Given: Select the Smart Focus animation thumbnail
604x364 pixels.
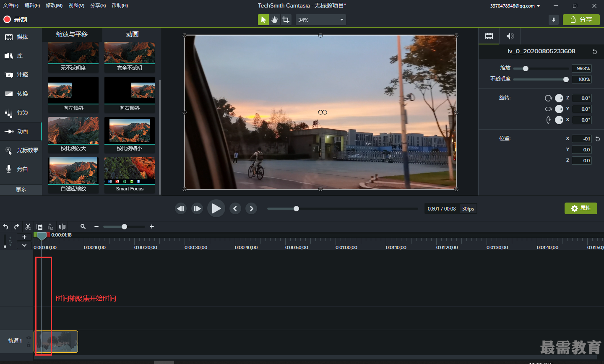Looking at the screenshot, I should click(x=130, y=175).
